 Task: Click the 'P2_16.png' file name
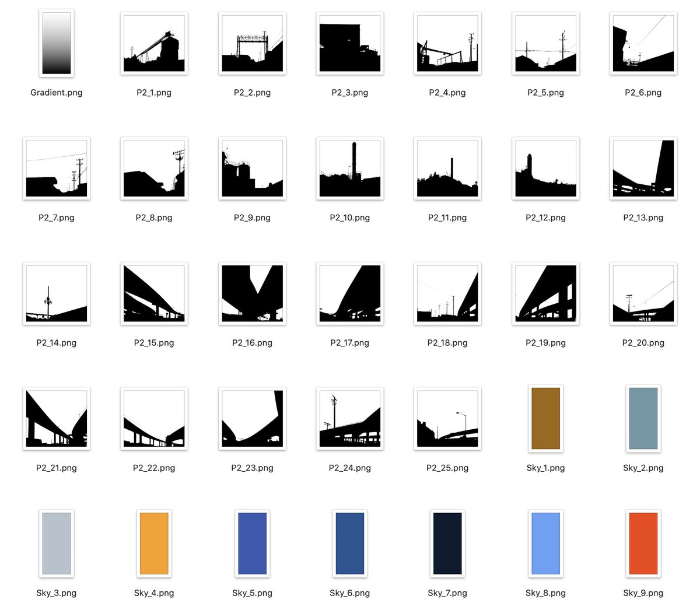[252, 343]
